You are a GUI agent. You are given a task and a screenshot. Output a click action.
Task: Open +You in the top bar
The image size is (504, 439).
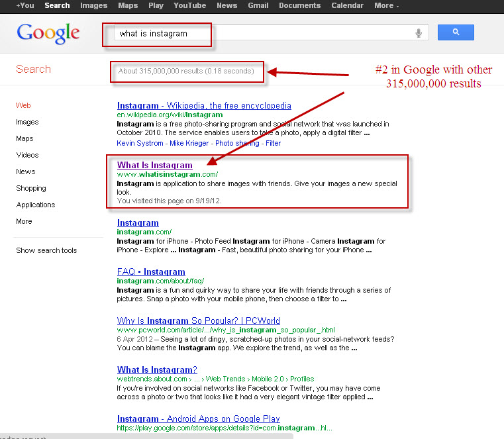pos(25,5)
